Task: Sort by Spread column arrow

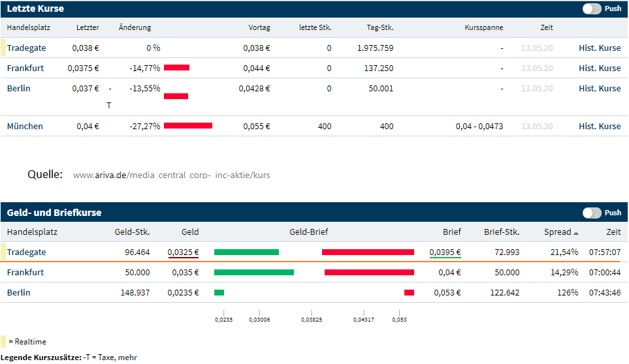Action: (x=576, y=233)
